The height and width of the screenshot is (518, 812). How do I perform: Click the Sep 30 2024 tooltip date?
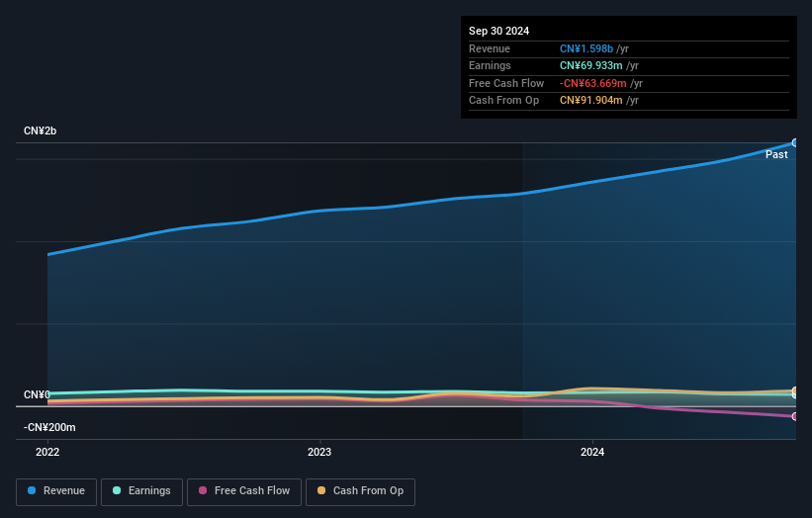pos(498,31)
